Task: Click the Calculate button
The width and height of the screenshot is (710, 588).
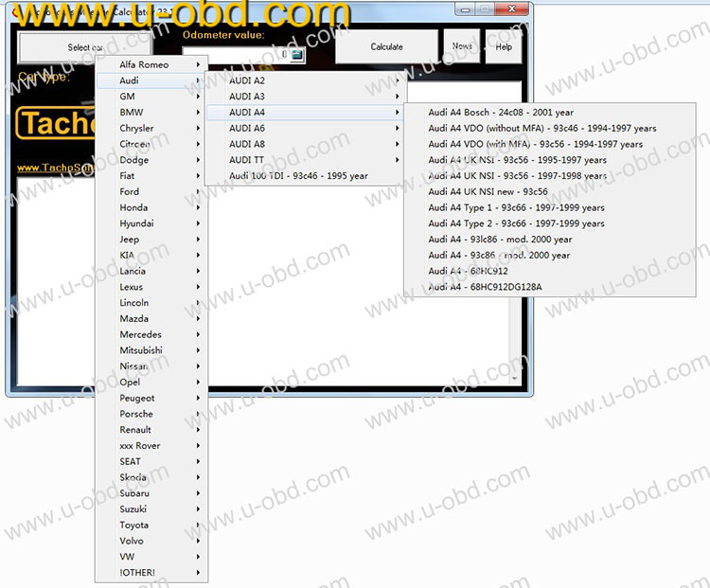Action: [386, 46]
